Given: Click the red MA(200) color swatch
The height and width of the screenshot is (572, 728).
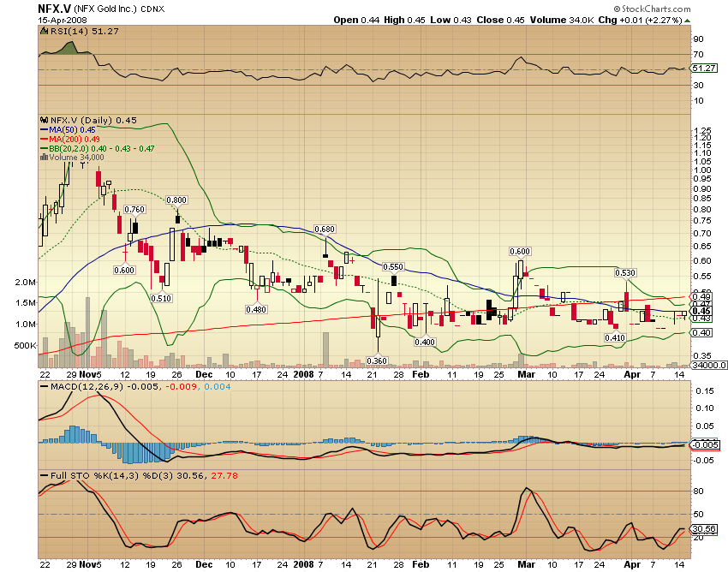Looking at the screenshot, I should click(42, 139).
